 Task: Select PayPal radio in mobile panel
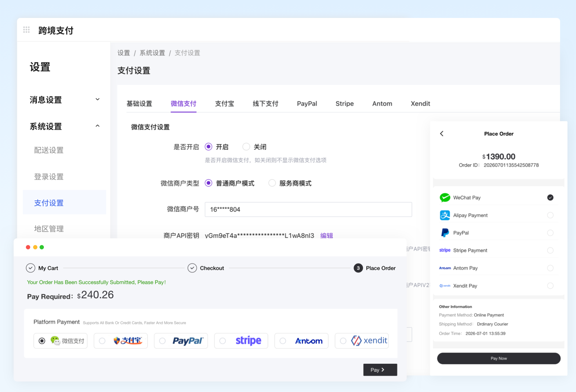(550, 233)
